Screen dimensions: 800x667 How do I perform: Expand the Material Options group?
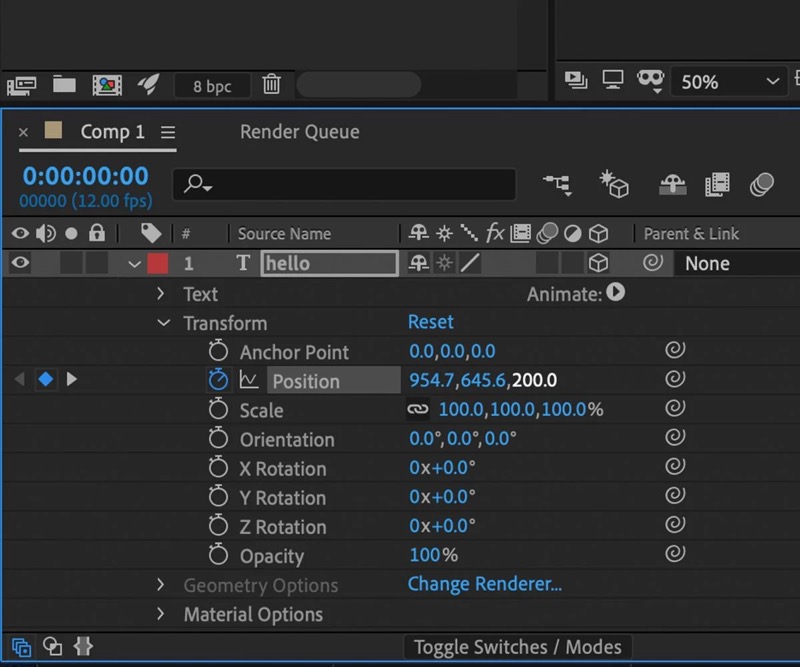(160, 614)
